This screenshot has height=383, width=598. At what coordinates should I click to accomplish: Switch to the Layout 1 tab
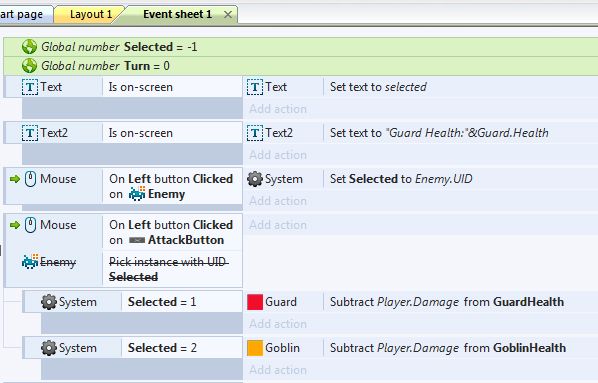[x=90, y=14]
